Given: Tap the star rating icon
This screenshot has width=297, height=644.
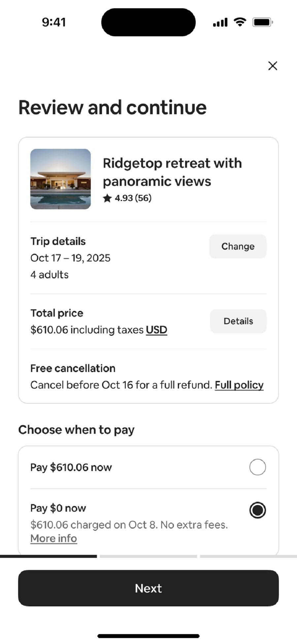Looking at the screenshot, I should 107,198.
